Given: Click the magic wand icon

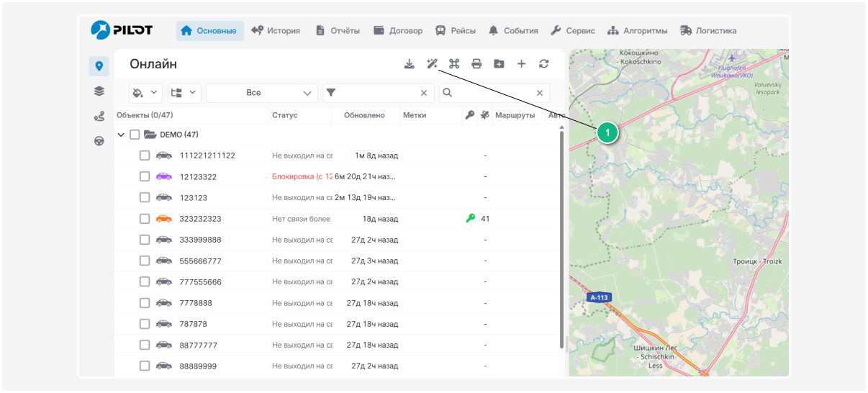Looking at the screenshot, I should click(432, 64).
